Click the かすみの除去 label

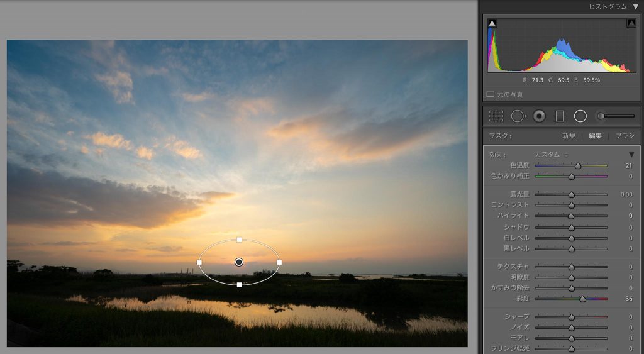(x=510, y=288)
